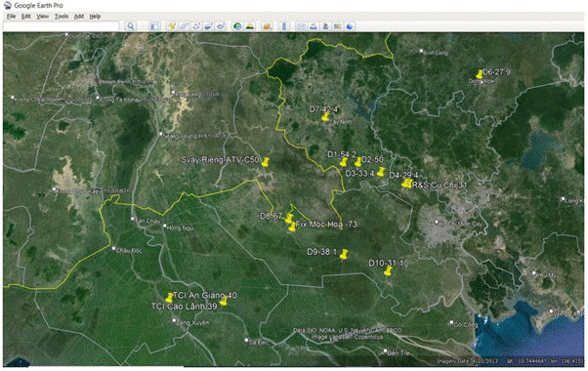This screenshot has width=588, height=371.
Task: Select the Add Placemark pushpin tool
Action: [x=172, y=26]
